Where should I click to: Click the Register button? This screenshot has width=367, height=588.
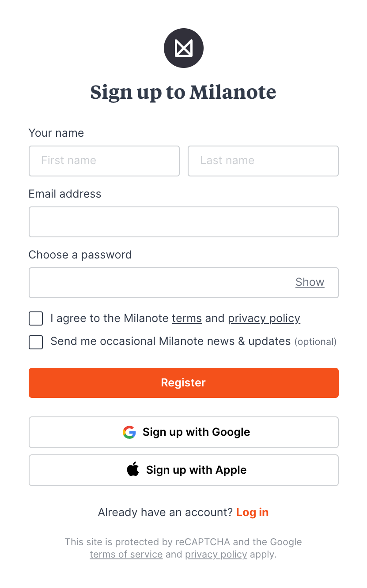183,382
